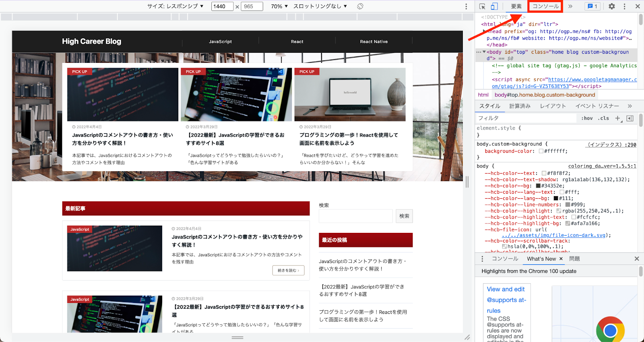Close the DevTools panel

[x=638, y=6]
